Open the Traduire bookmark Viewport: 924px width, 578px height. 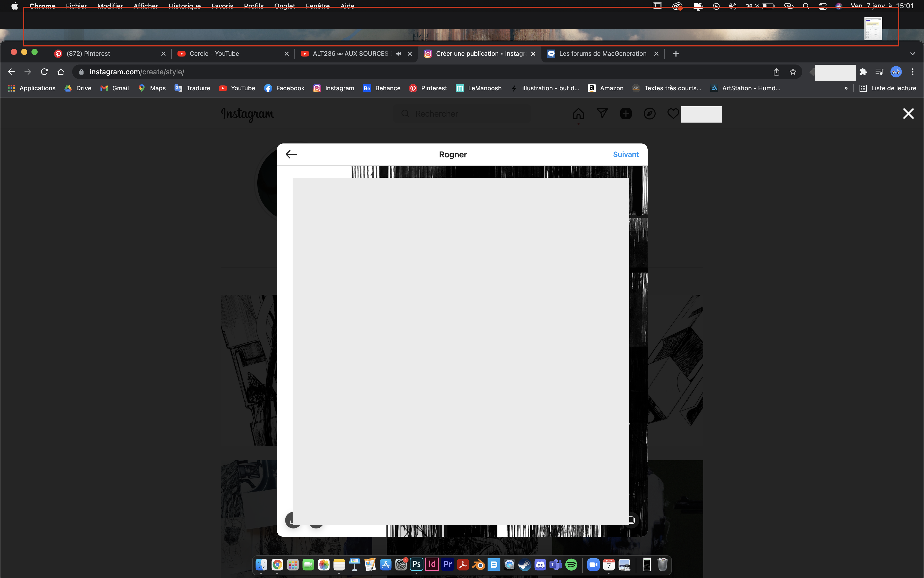click(x=192, y=88)
